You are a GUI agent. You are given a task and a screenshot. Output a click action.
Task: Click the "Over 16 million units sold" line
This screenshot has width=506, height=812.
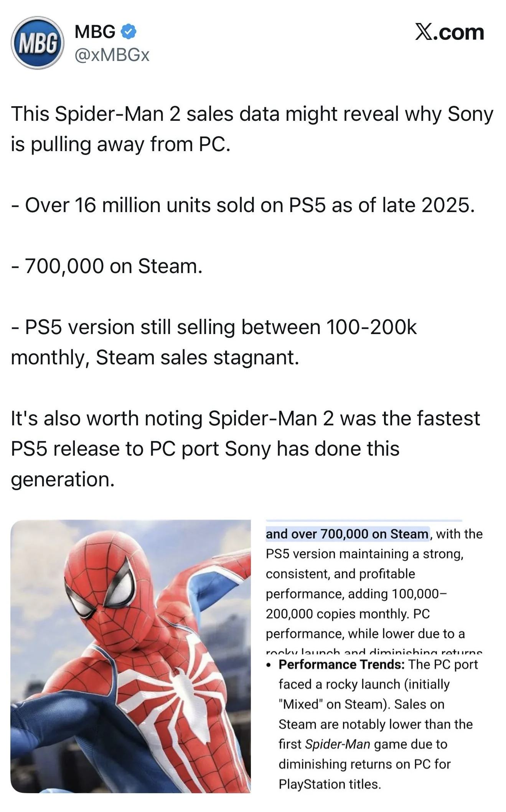(243, 205)
